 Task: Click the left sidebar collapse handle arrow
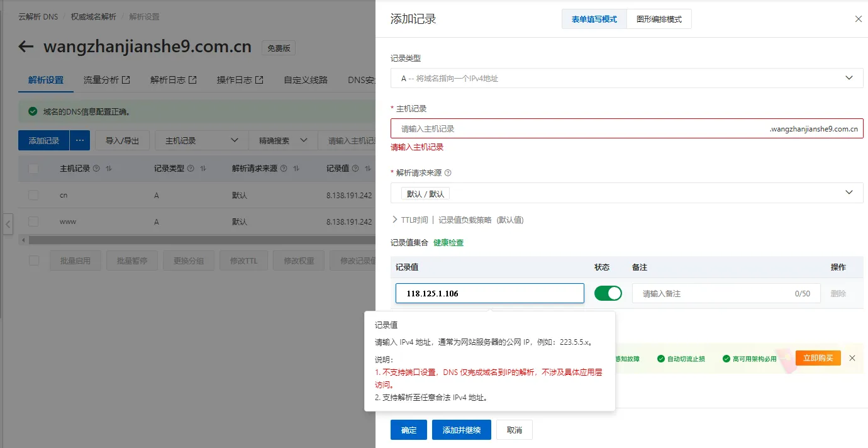coord(8,224)
